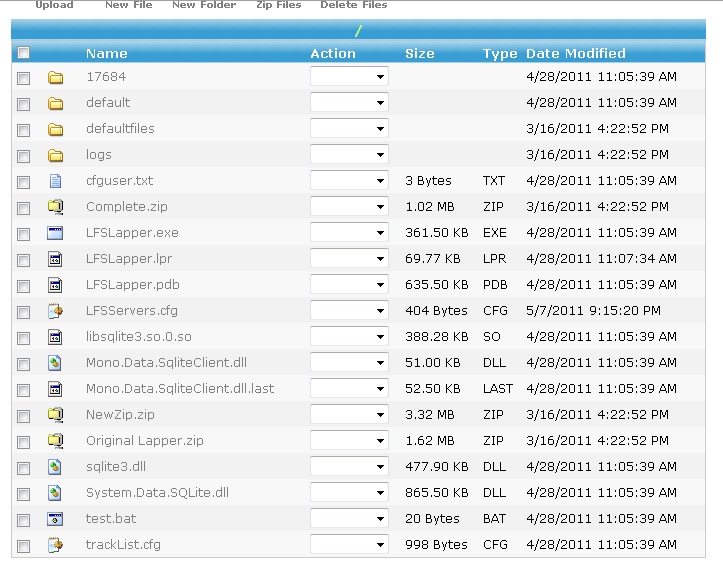Open Action dropdown for System.Data.SQLite.dll

(349, 492)
